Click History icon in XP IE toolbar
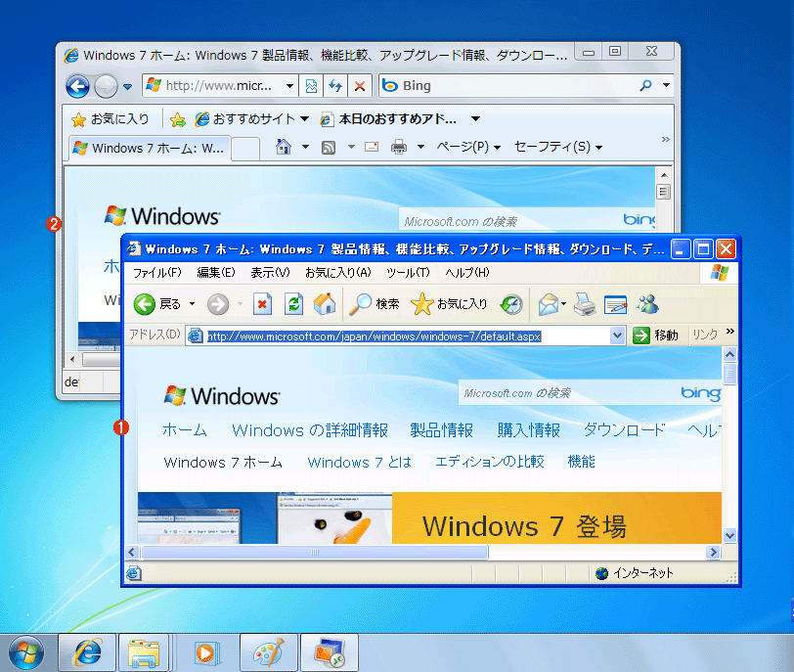The height and width of the screenshot is (672, 794). click(511, 305)
